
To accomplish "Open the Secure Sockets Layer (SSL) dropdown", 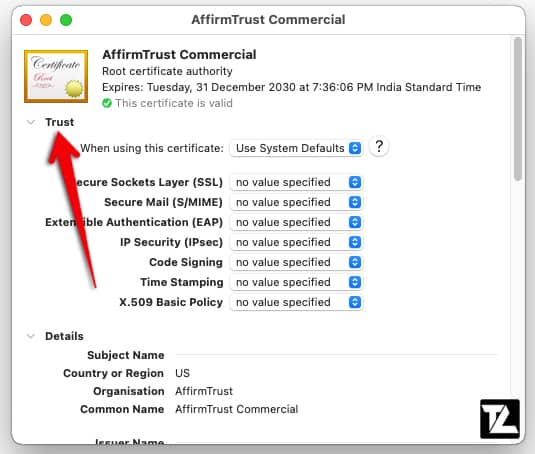I will 296,182.
